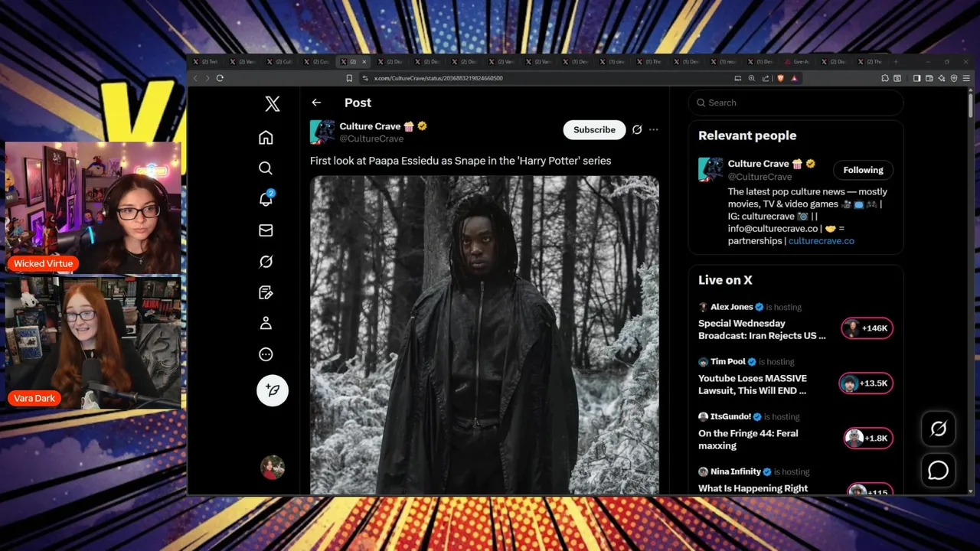This screenshot has height=551, width=980.
Task: Open @CultureCrave handle under Relevant people
Action: click(759, 177)
